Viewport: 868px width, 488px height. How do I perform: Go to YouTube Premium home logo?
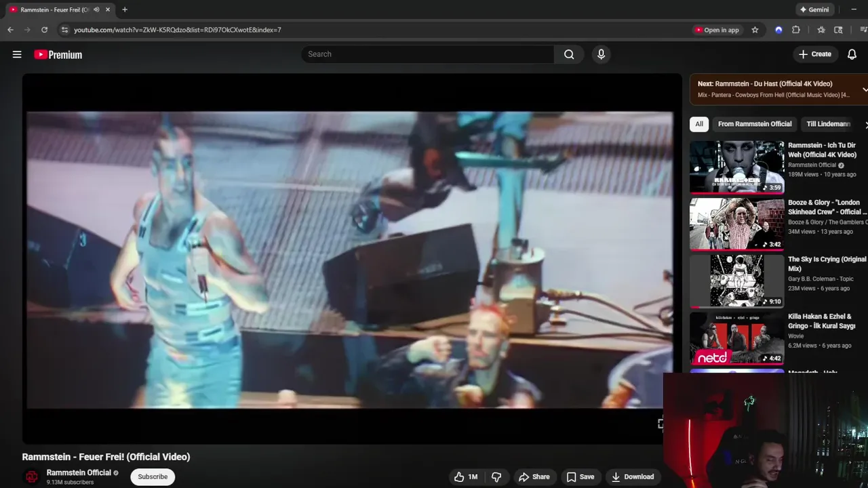(x=58, y=55)
